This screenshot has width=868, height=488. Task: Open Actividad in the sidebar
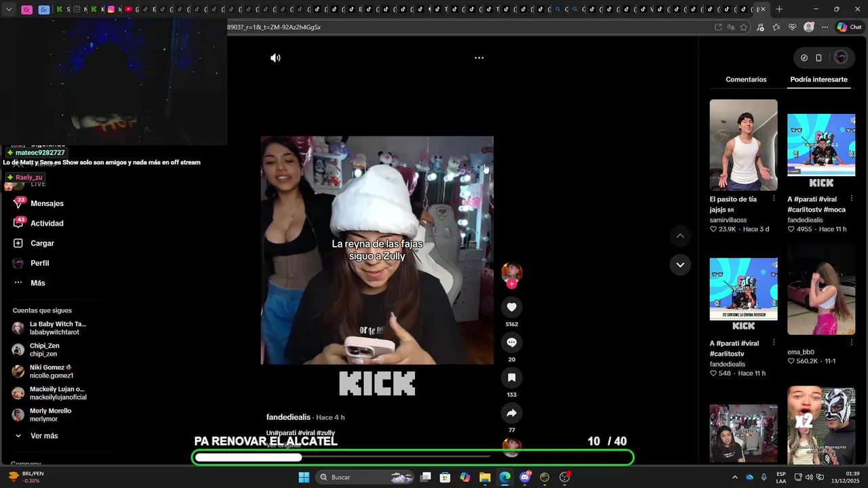pyautogui.click(x=47, y=223)
